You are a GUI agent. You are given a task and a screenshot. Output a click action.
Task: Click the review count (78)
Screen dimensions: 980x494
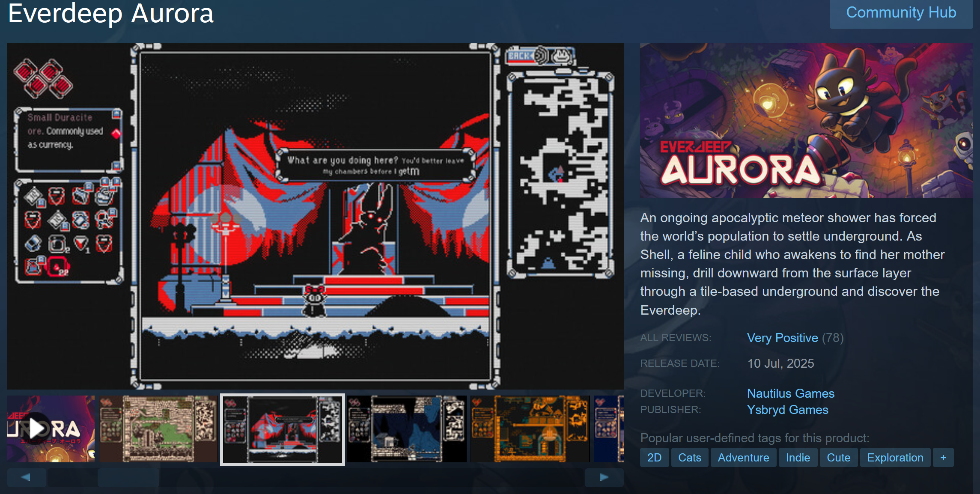[x=833, y=338]
